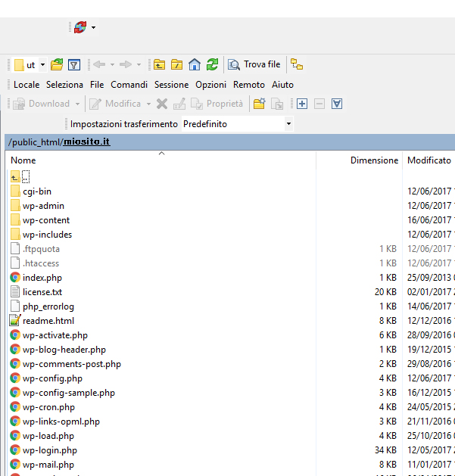This screenshot has height=476, width=455.
Task: Click the root directory folder icon
Action: 176,64
